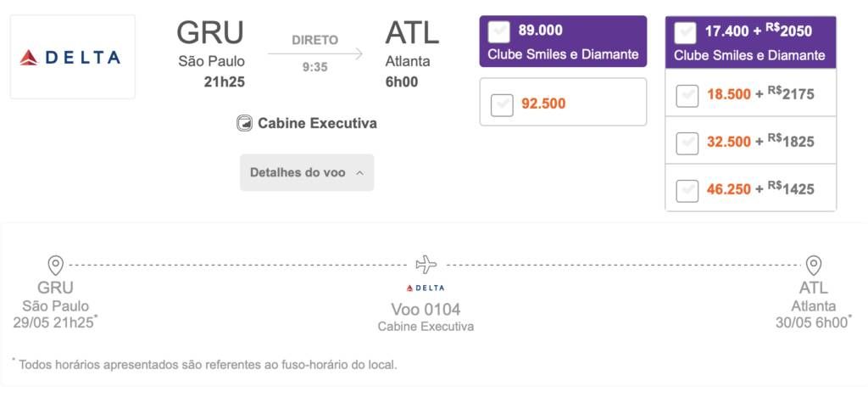
Task: Tick the 18.500 + R$2175 fare checkbox
Action: (687, 96)
